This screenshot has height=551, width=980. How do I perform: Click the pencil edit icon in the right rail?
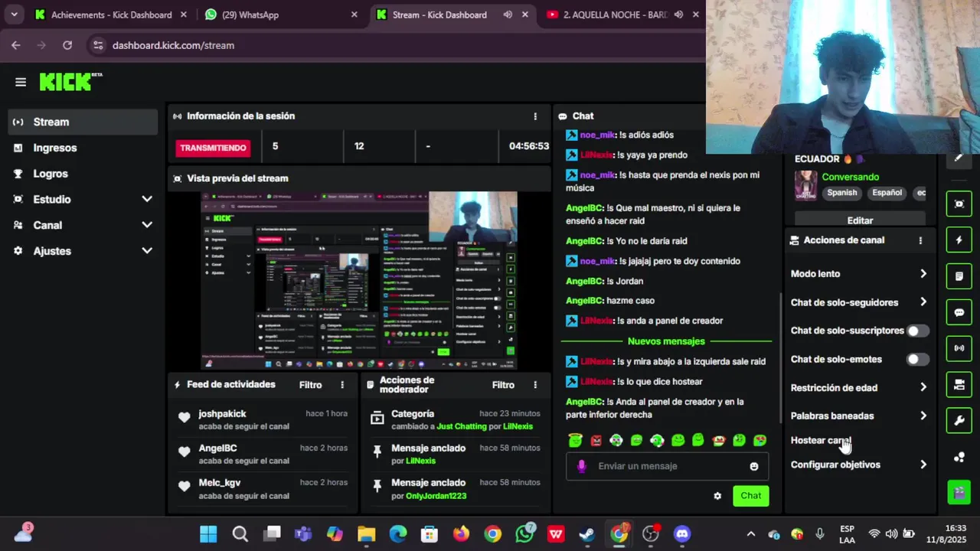click(959, 158)
